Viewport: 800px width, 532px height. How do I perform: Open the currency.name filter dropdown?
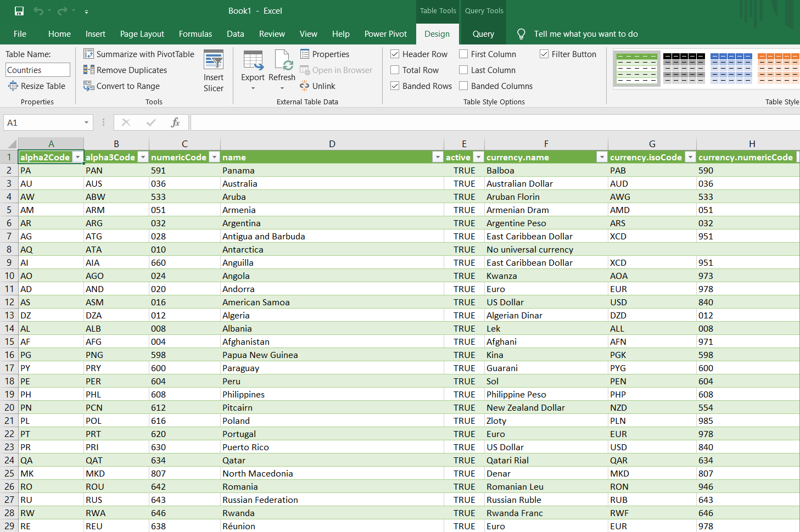(602, 157)
